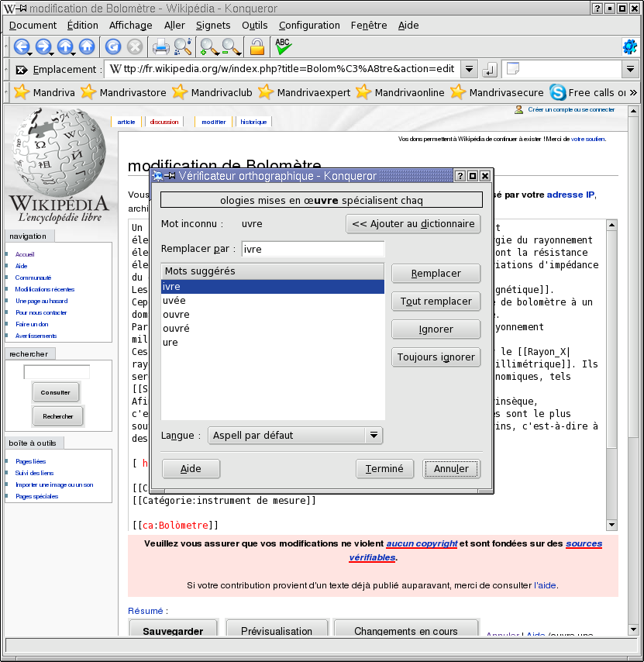644x662 pixels.
Task: Reload the page with refresh icon
Action: (112, 47)
